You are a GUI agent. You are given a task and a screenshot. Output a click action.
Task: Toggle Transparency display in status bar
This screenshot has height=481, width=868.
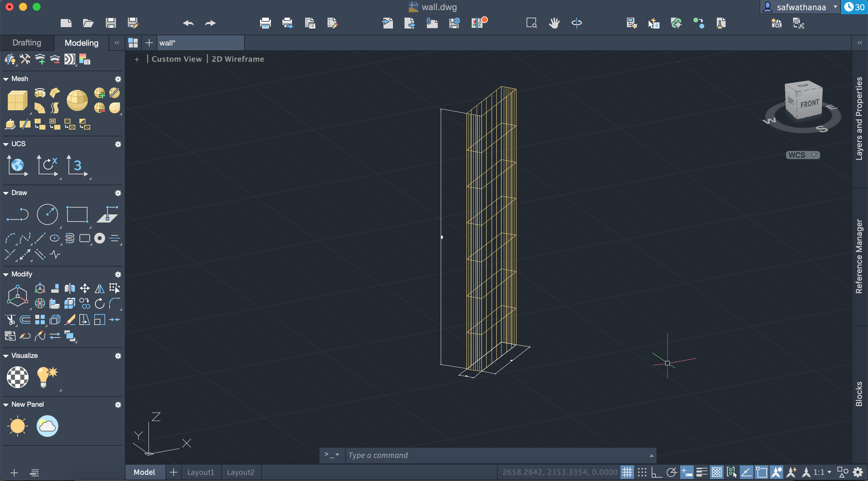click(x=716, y=472)
